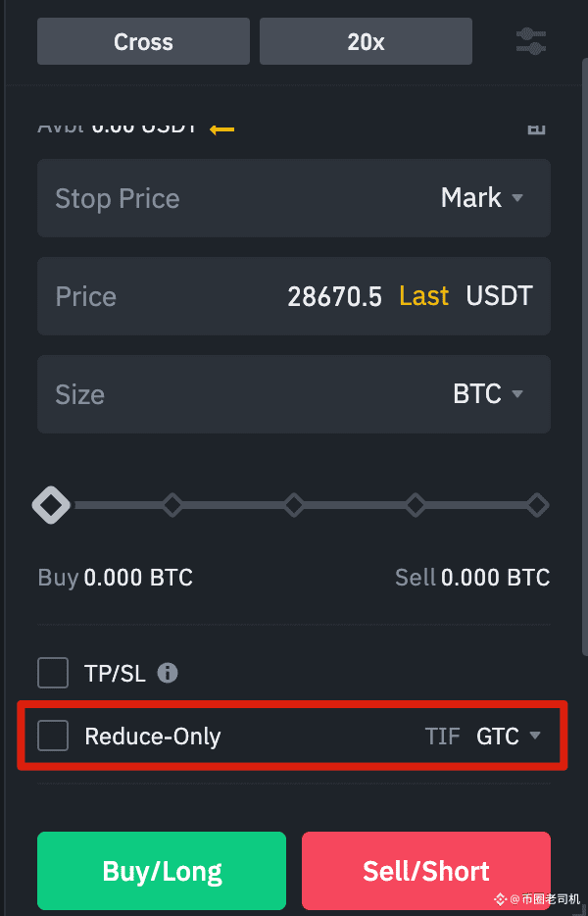Open the trading preferences sliders icon
Viewport: 588px width, 916px height.
click(x=531, y=41)
